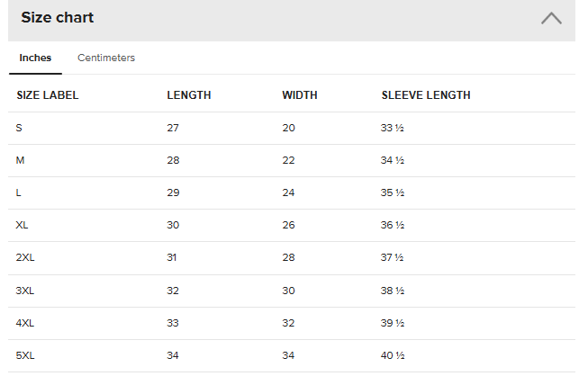Switch to the Centimeters tab
Viewport: 588px width, 385px height.
tap(106, 58)
